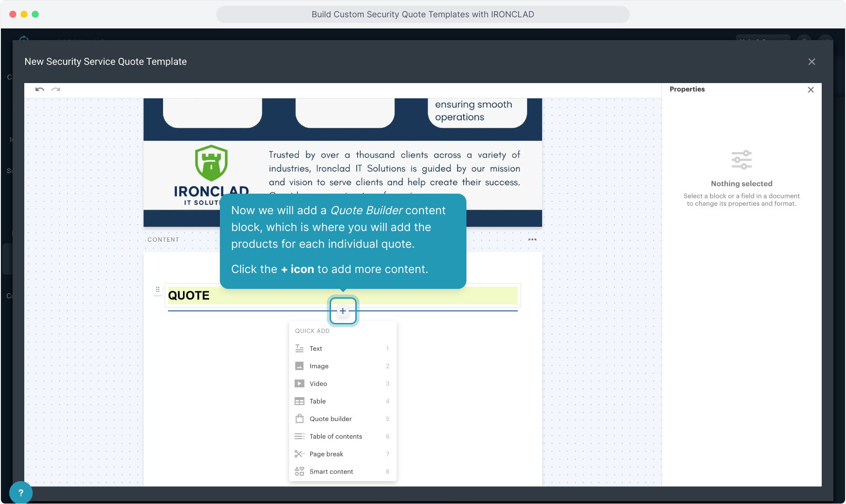846x504 pixels.
Task: Insert a Table of contents
Action: (x=336, y=436)
